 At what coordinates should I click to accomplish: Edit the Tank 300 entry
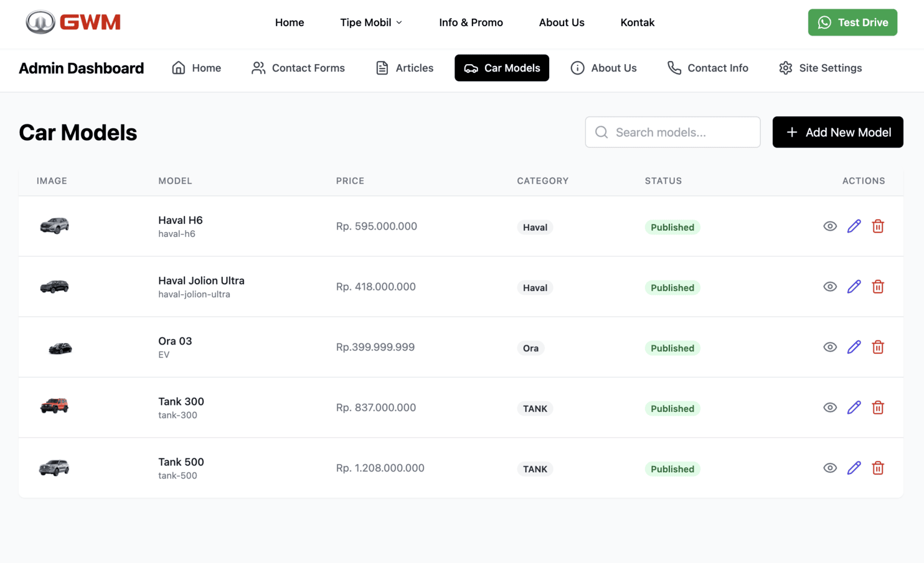coord(854,407)
